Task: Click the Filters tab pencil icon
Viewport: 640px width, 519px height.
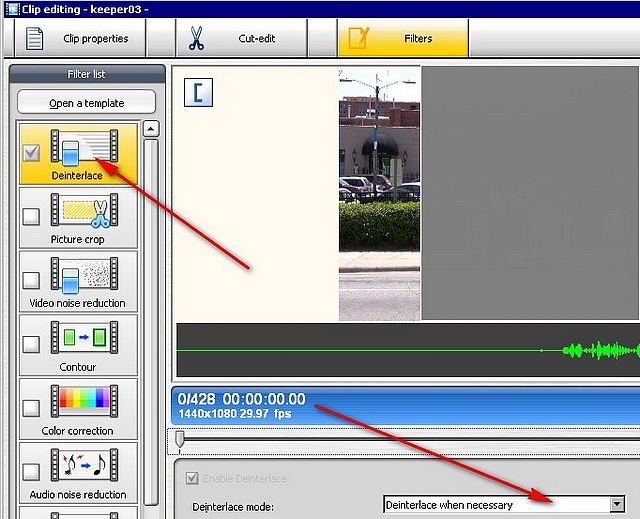Action: coord(359,38)
